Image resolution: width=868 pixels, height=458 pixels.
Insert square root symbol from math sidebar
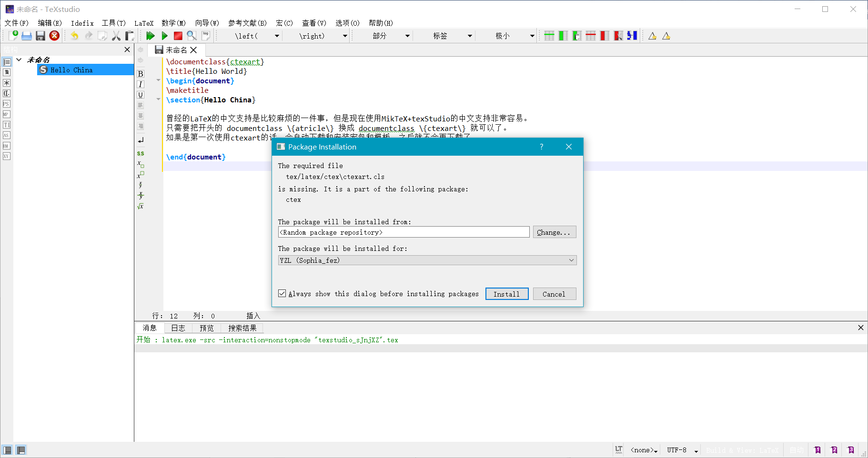141,206
